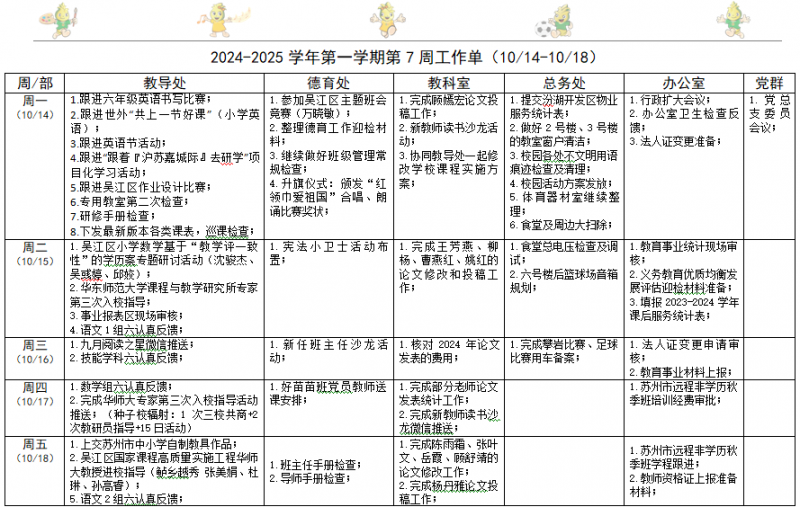Click "1. 苏州市远程非学历秋季班培训经费审批" item
The height and width of the screenshot is (507, 800).
[683, 393]
